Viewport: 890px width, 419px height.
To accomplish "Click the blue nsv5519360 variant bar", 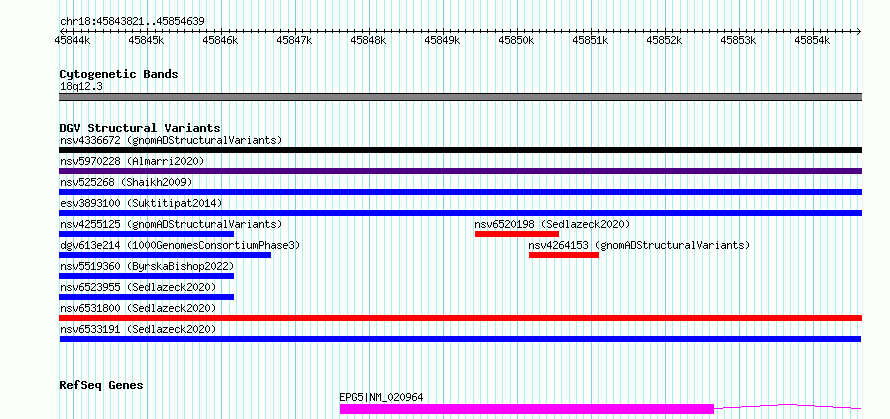I will (x=146, y=276).
